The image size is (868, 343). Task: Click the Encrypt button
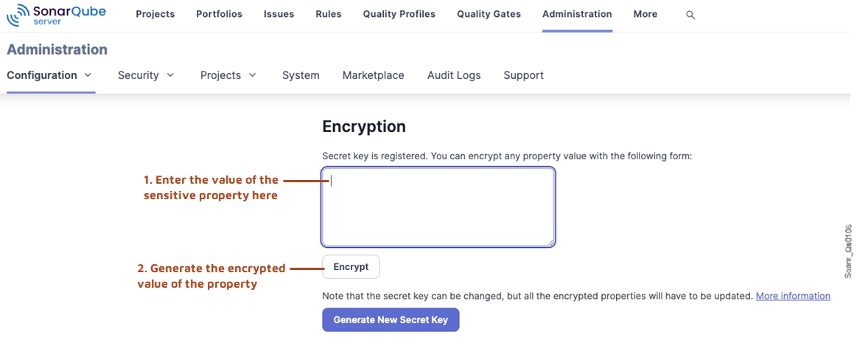(351, 267)
